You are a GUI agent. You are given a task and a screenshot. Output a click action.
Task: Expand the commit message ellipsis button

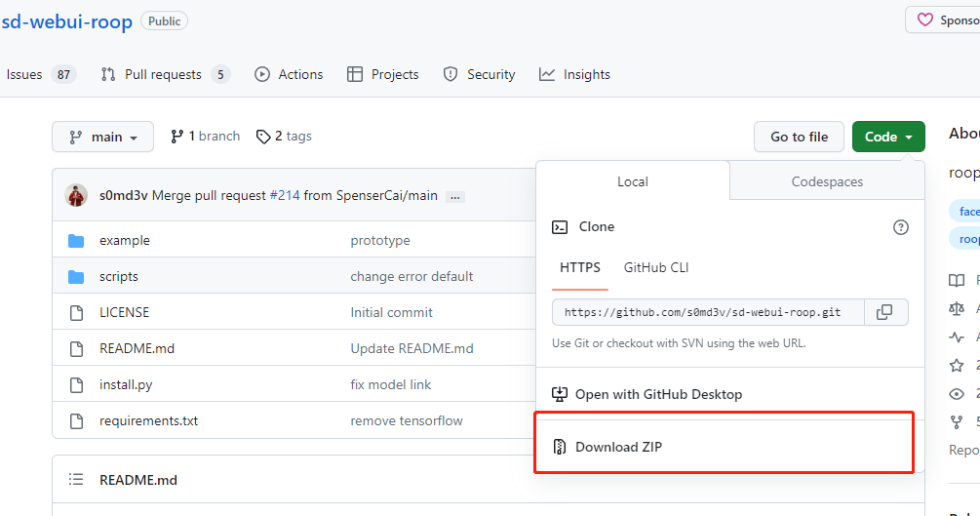click(455, 196)
